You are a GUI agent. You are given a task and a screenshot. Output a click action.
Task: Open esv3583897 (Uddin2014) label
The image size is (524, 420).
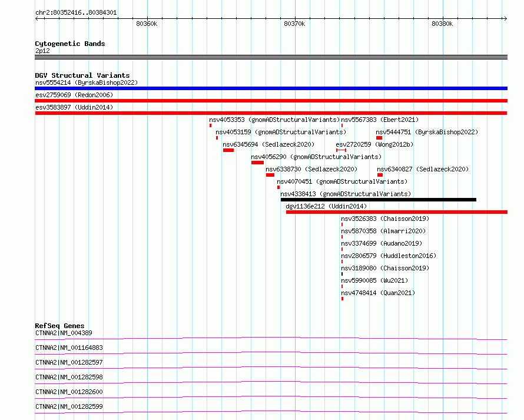click(x=74, y=107)
